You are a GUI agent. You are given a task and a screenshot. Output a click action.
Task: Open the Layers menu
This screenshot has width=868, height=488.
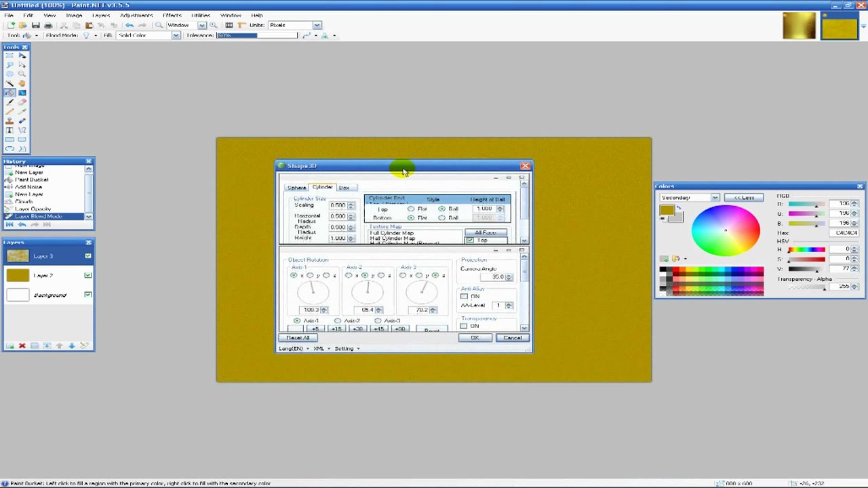click(x=100, y=15)
